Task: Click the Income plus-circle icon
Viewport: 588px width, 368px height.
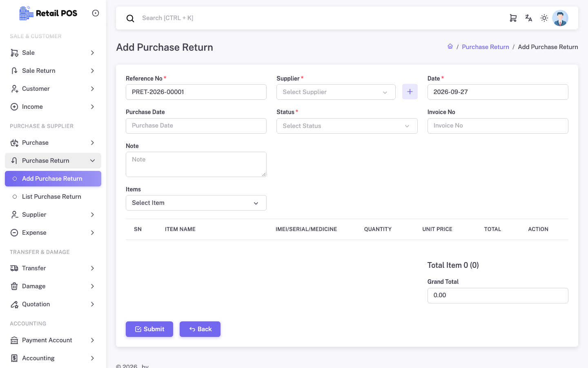Action: (x=14, y=107)
